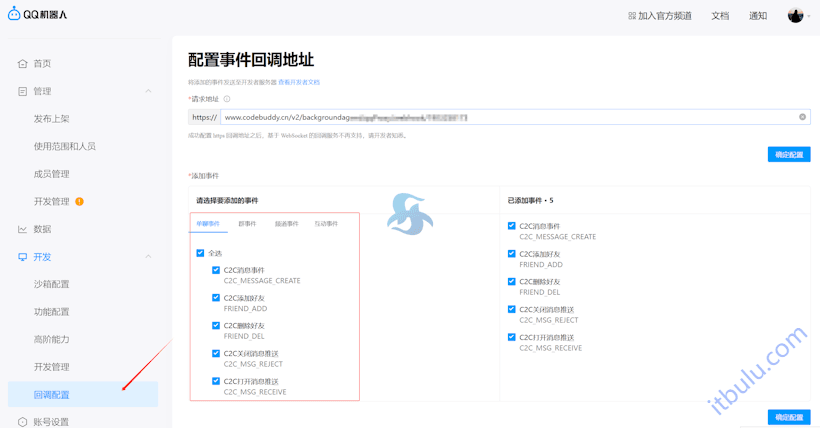820x428 pixels.
Task: Uncheck C2C删除好友 in the selectable events list
Action: [x=215, y=325]
